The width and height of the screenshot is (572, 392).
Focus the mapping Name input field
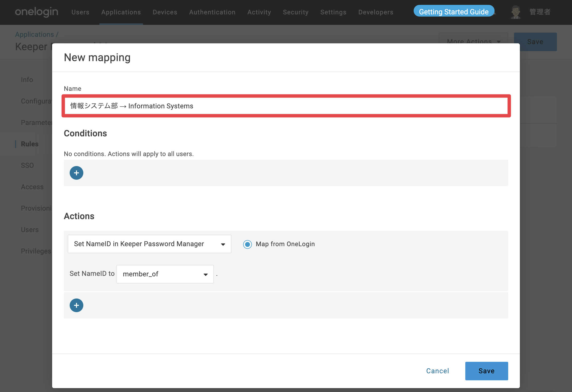[x=286, y=106]
